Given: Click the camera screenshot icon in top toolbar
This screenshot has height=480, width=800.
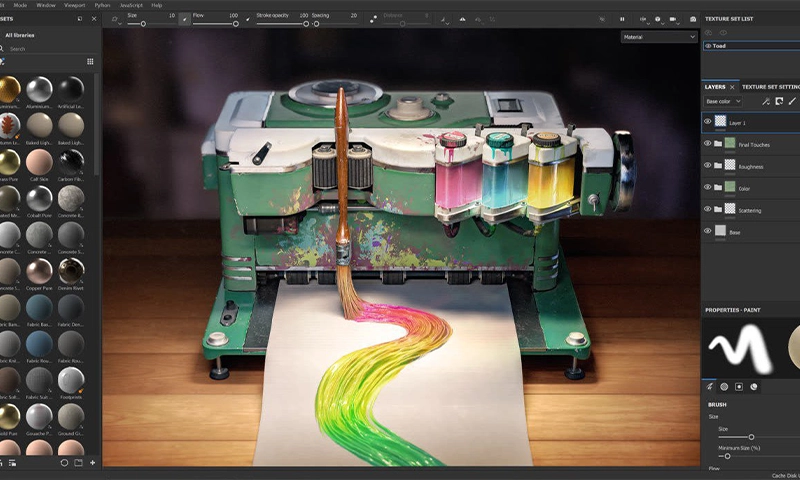Looking at the screenshot, I should [x=693, y=19].
